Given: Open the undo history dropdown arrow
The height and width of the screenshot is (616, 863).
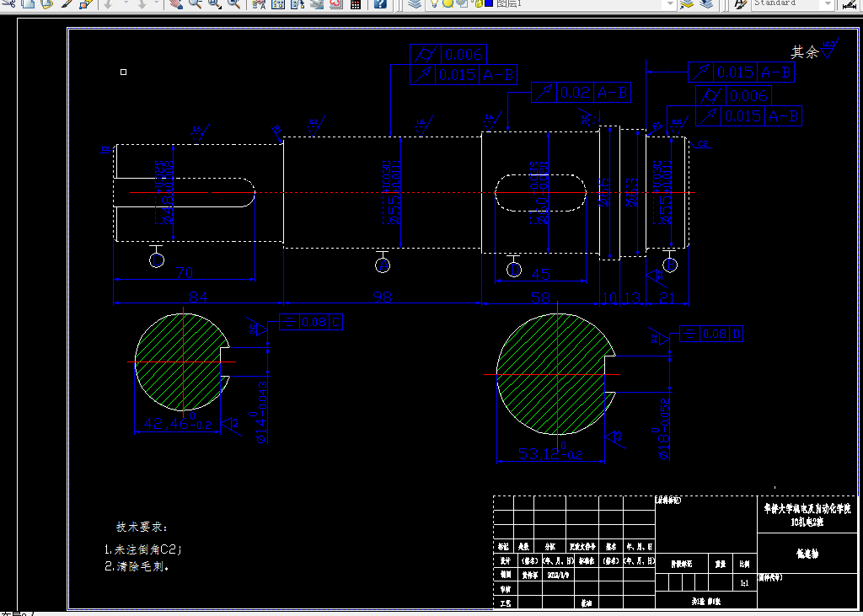Looking at the screenshot, I should (126, 4).
